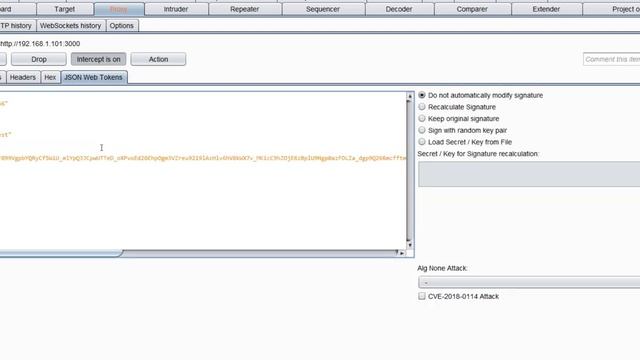Click the http://192.168.1.101:3000 URL text

tap(40, 44)
